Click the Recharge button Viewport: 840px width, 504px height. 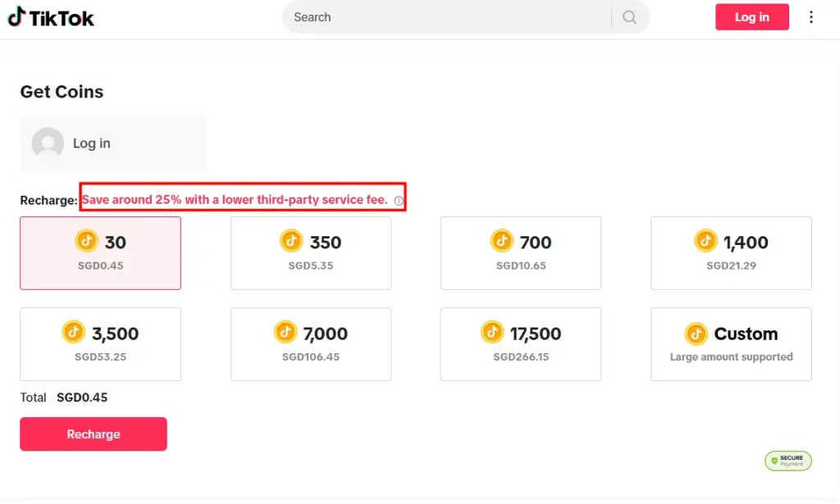pyautogui.click(x=94, y=434)
